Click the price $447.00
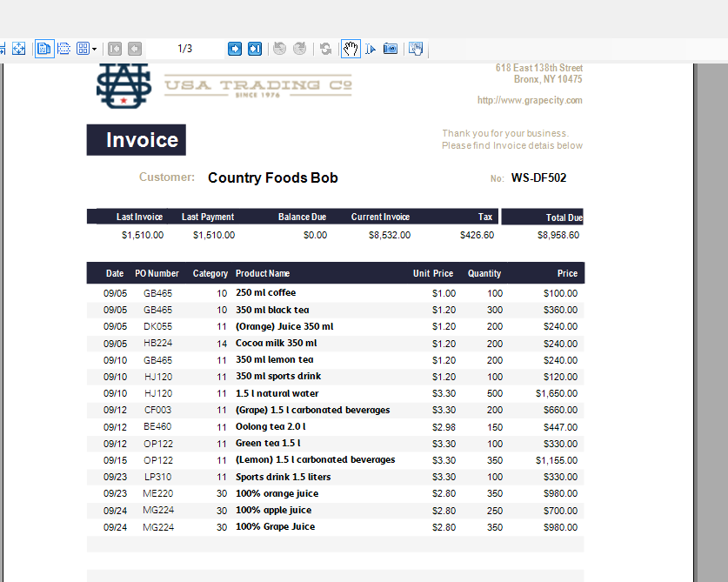This screenshot has width=728, height=582. click(x=560, y=427)
